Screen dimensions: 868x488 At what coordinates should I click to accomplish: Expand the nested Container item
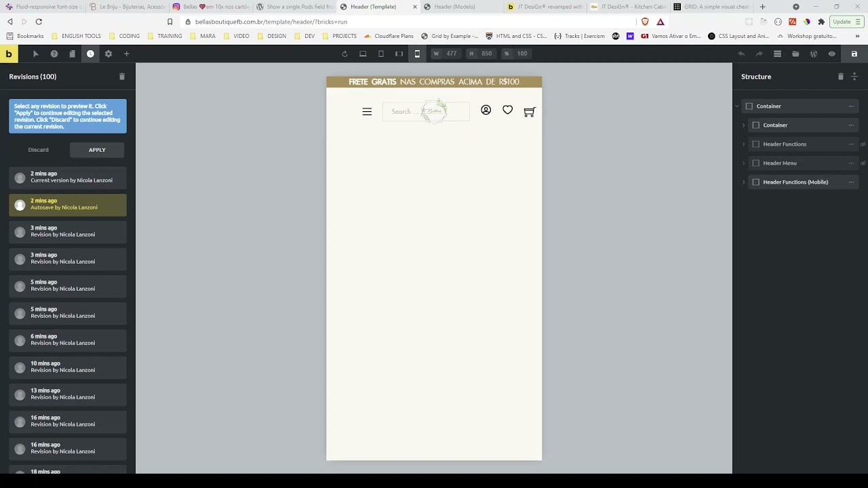(x=744, y=125)
